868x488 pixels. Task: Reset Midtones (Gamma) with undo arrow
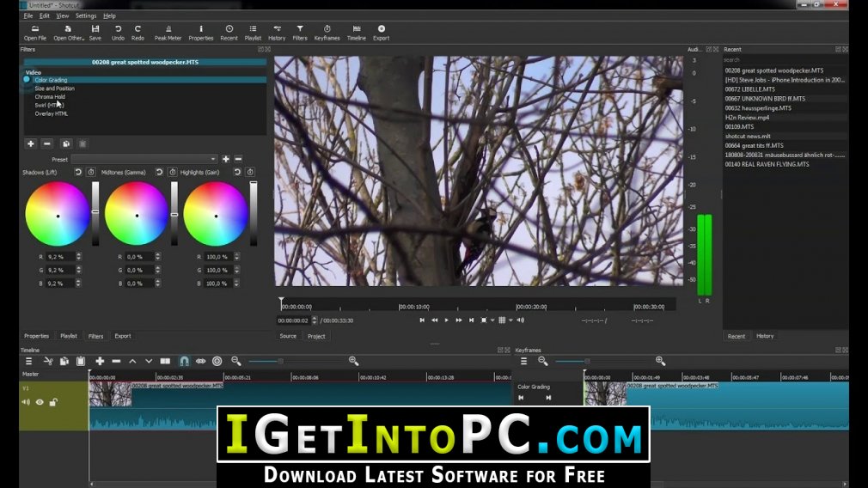pos(159,172)
